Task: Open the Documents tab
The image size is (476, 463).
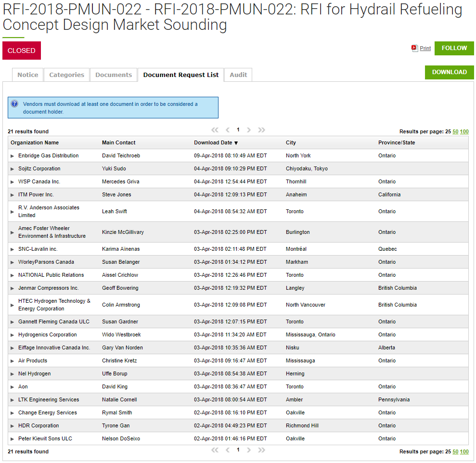Action: (x=114, y=75)
